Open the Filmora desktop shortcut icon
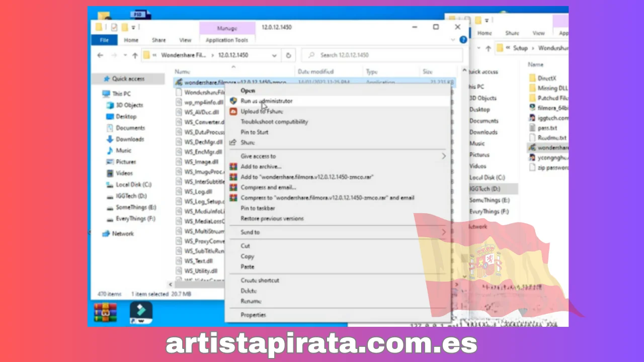This screenshot has width=644, height=362. click(x=141, y=313)
